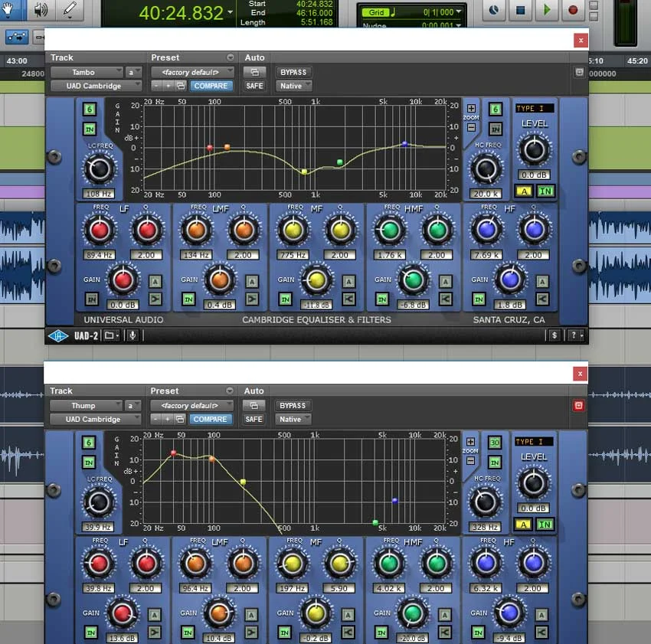
Task: Toggle high-cut IN button in Tambo EQ
Action: 496,129
